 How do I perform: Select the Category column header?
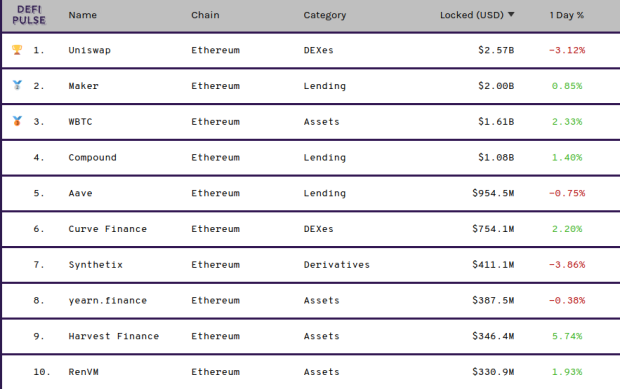click(x=325, y=15)
